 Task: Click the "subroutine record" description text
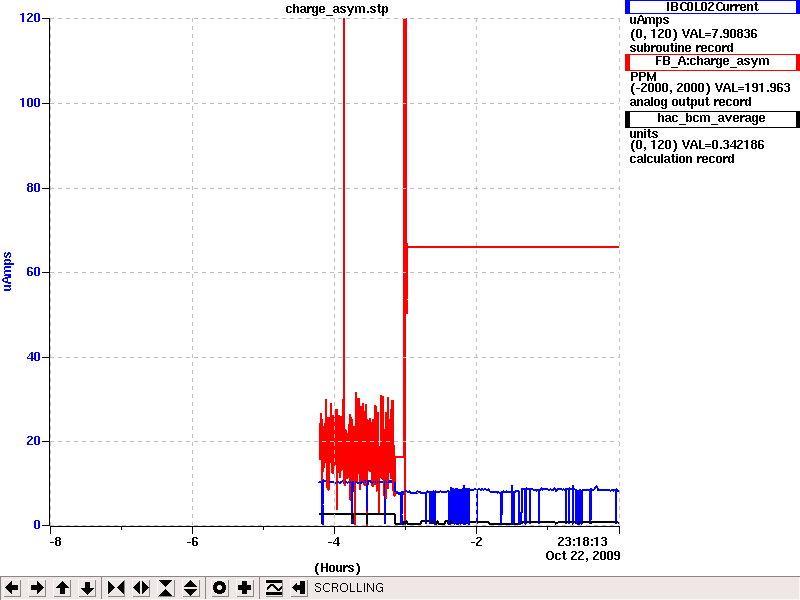[681, 48]
